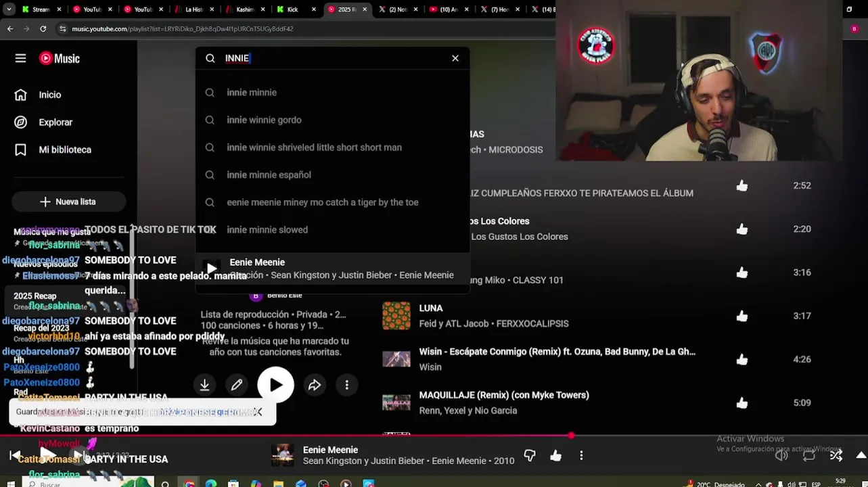868x487 pixels.
Task: Open the playlist three-dot menu
Action: (347, 385)
